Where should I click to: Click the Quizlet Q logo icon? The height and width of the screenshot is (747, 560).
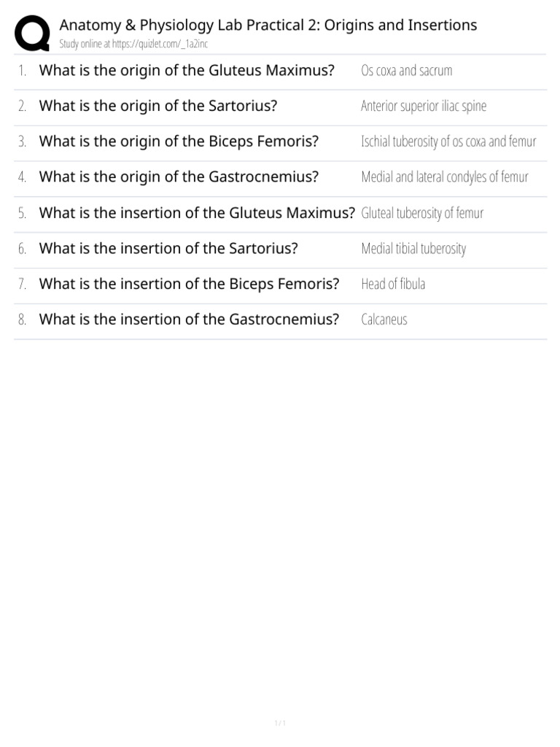pos(32,33)
